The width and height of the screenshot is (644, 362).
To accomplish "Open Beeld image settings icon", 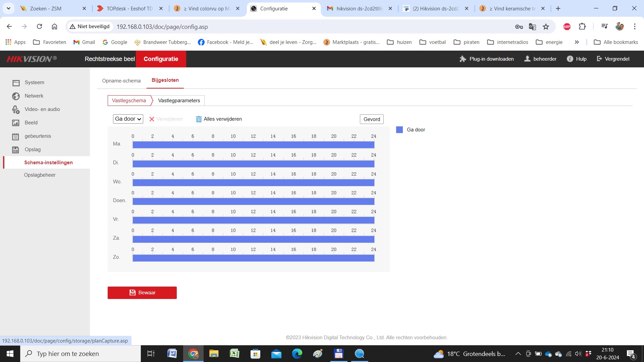I will click(x=16, y=123).
